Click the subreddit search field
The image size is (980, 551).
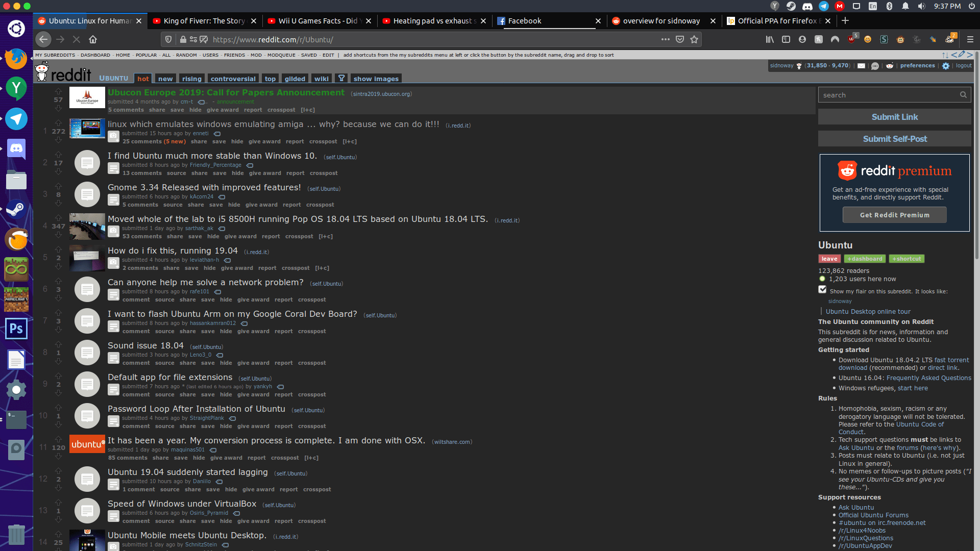tap(888, 95)
